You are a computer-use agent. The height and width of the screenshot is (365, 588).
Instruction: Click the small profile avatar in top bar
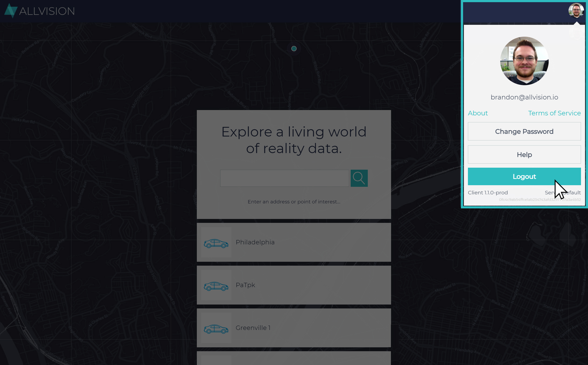[x=576, y=11]
